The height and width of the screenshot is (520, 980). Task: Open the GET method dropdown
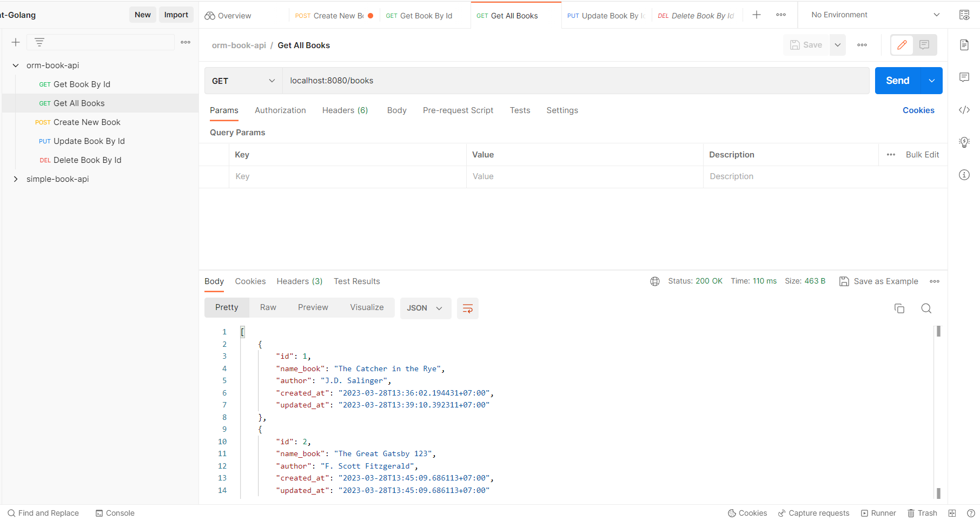coord(243,81)
